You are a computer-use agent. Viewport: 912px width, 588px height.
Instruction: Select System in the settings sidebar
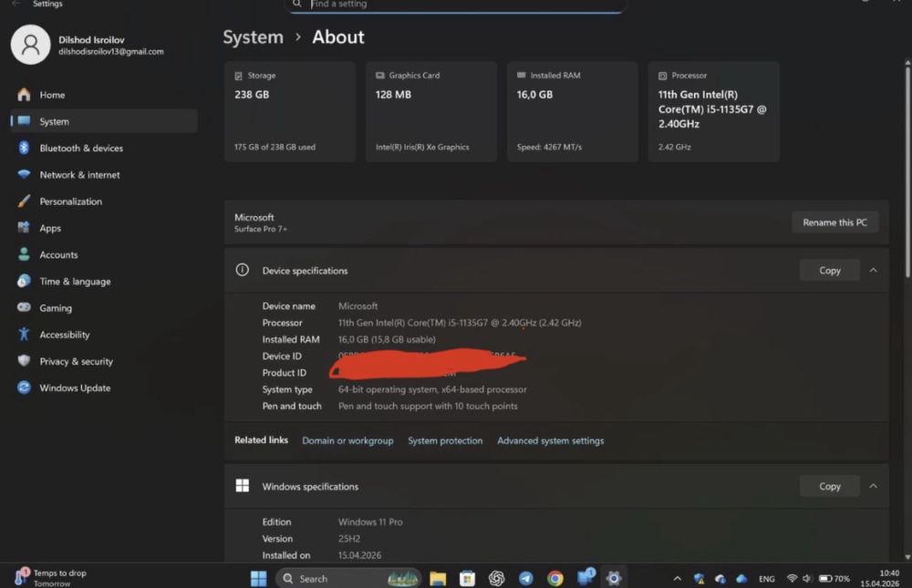104,121
